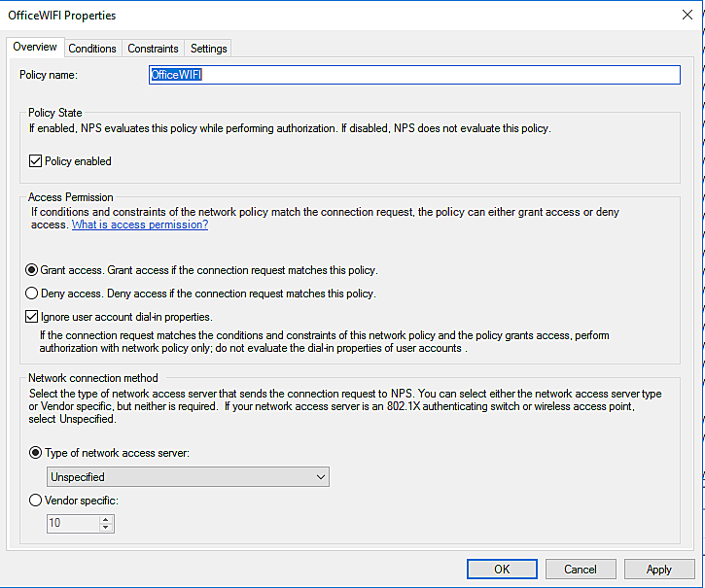The height and width of the screenshot is (588, 705).
Task: Click the Vendor specific number field
Action: click(x=73, y=523)
